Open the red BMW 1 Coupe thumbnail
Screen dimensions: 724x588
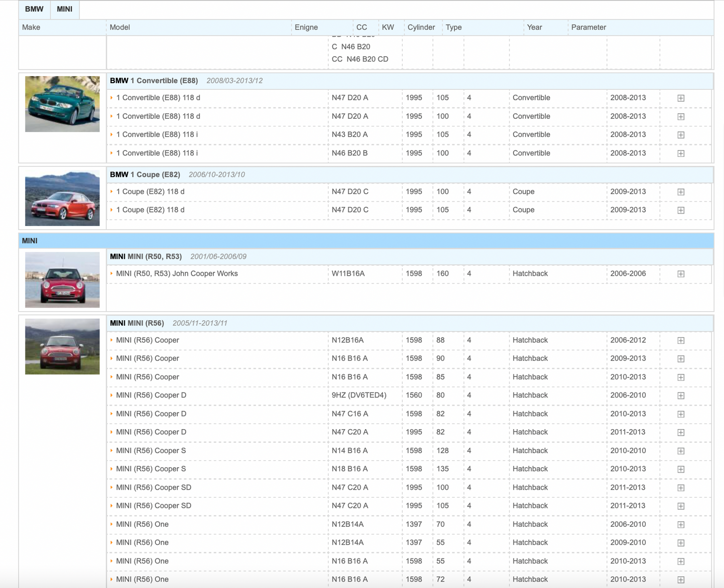point(62,198)
